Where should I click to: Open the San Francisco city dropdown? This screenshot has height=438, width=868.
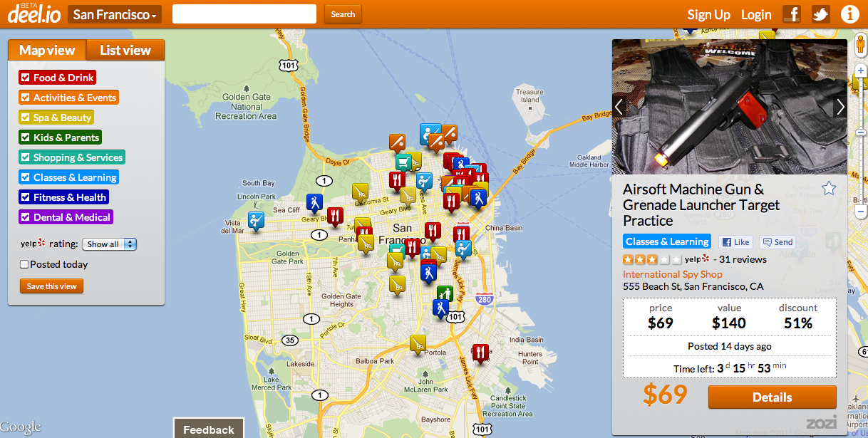point(115,14)
